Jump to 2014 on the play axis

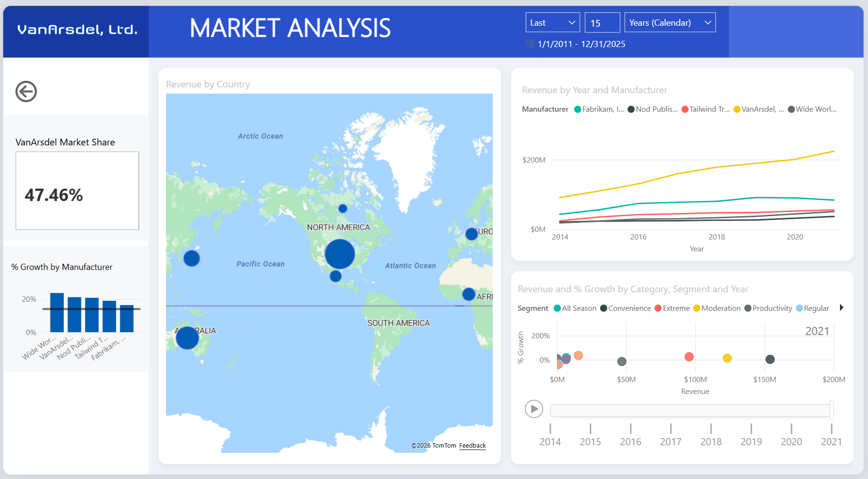550,441
